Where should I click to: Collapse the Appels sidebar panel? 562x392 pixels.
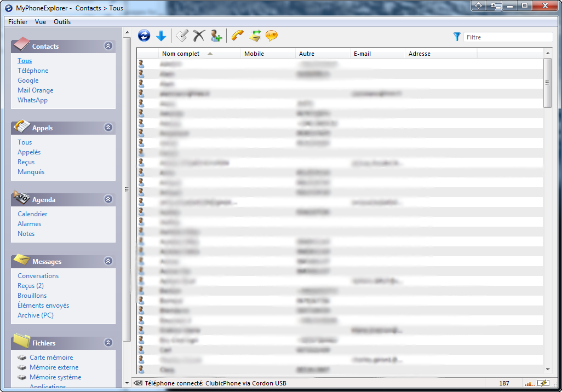(x=108, y=128)
